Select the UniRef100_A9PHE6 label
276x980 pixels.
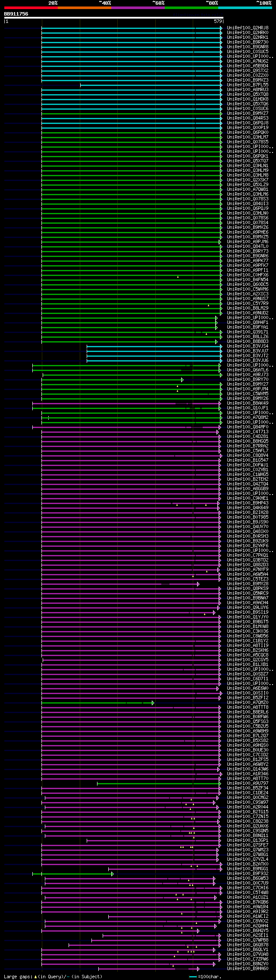pos(248,232)
